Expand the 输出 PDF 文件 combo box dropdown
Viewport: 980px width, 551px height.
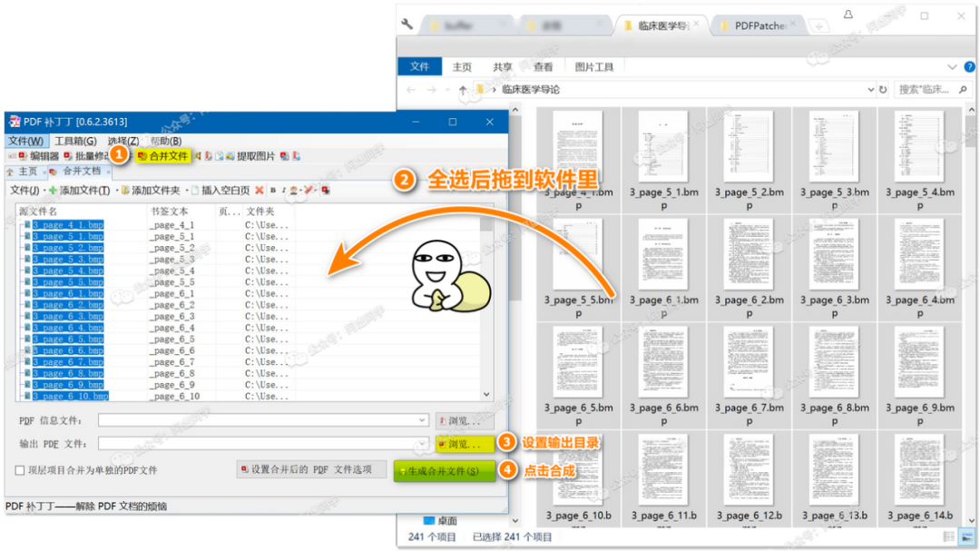422,443
